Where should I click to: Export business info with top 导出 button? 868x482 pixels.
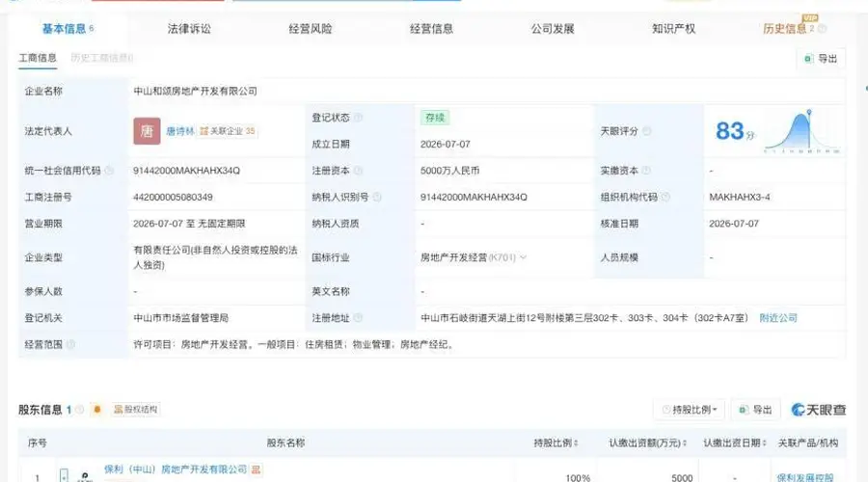(821, 59)
